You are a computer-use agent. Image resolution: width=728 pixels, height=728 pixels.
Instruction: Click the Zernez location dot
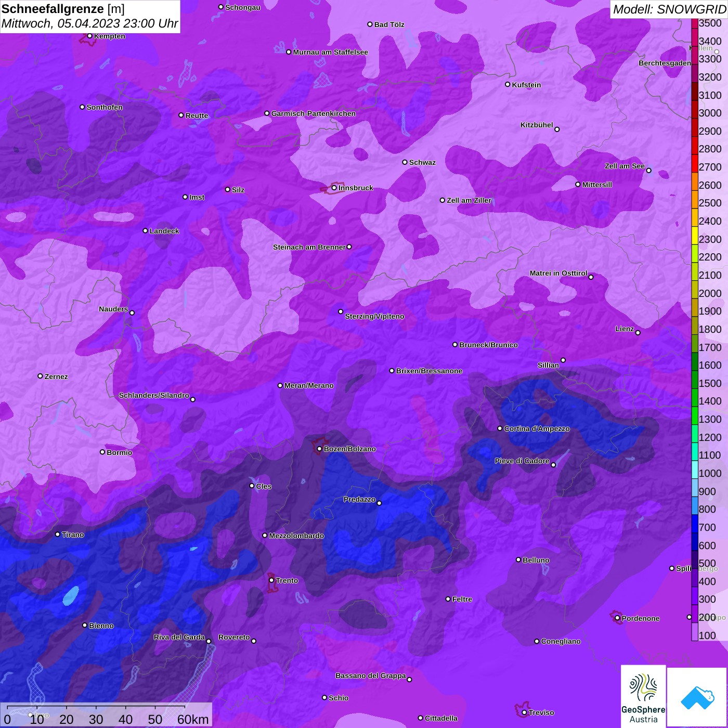[x=40, y=376]
